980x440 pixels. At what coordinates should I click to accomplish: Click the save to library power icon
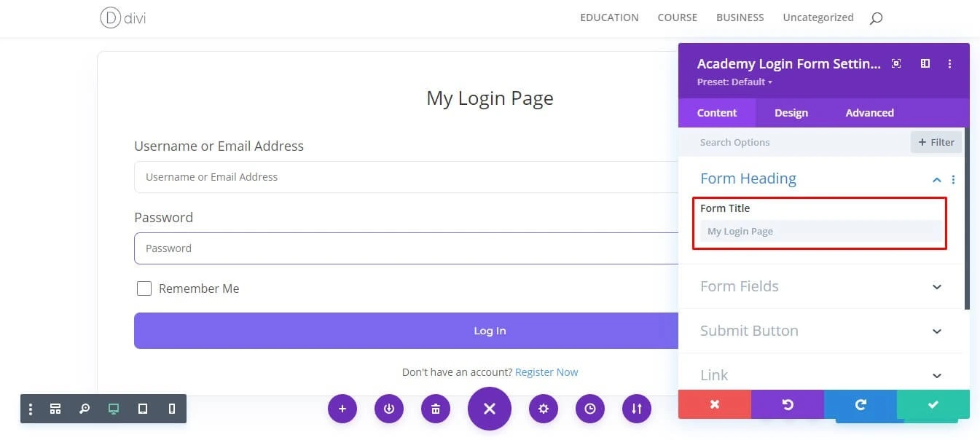pyautogui.click(x=389, y=409)
